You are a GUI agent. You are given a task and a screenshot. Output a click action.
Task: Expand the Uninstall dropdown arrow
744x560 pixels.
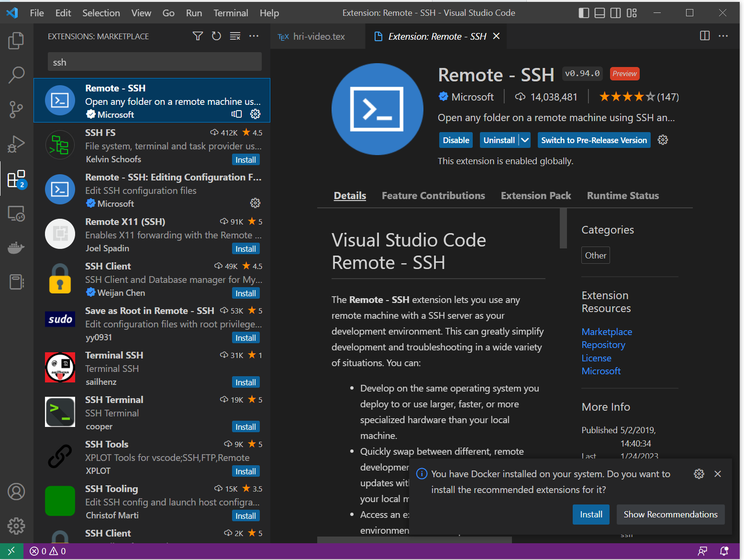[525, 140]
